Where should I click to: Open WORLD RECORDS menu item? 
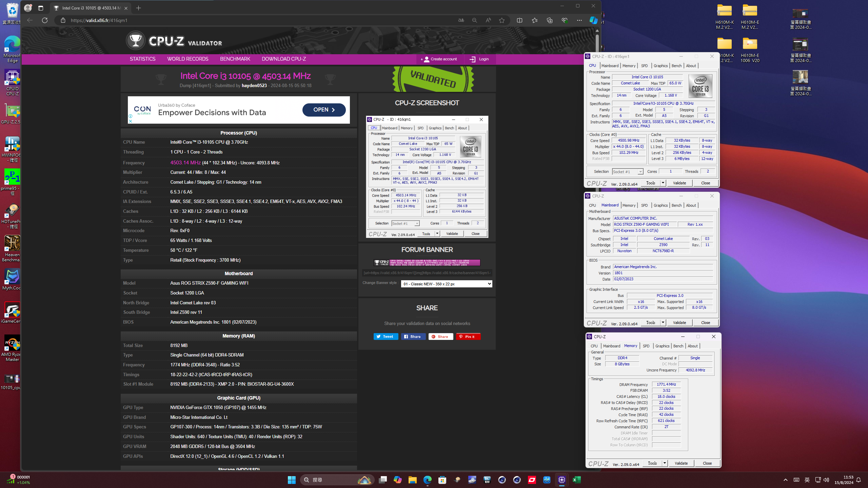(188, 59)
